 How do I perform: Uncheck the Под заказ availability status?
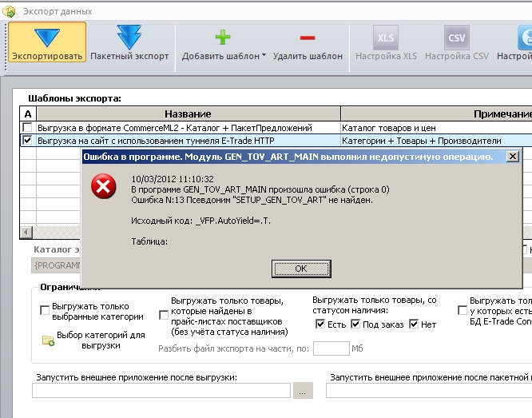355,324
